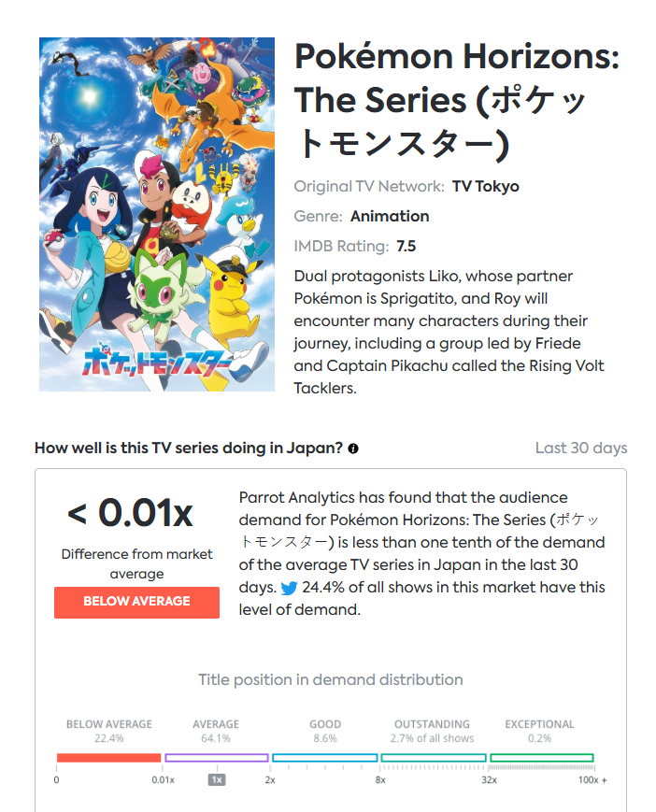This screenshot has width=656, height=812.
Task: Select the Last 30 days period label
Action: 581,448
